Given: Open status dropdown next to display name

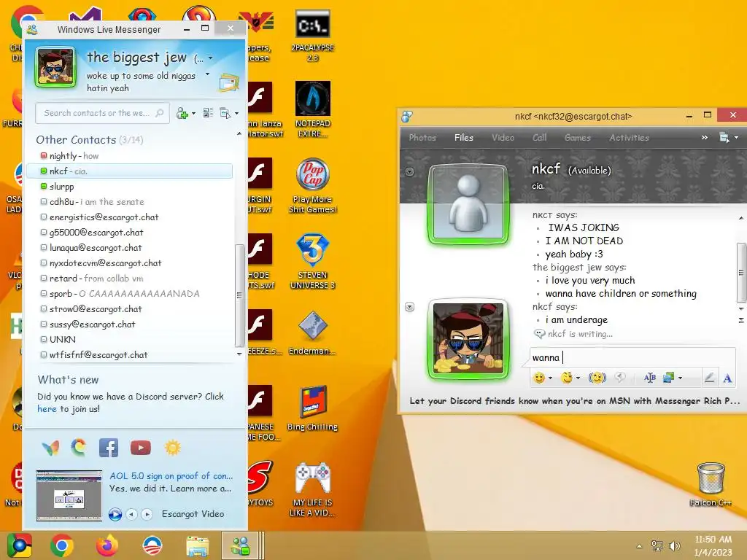Looking at the screenshot, I should click(x=211, y=58).
